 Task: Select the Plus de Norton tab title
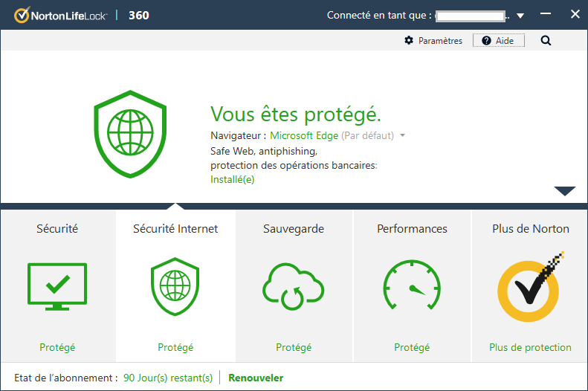531,229
